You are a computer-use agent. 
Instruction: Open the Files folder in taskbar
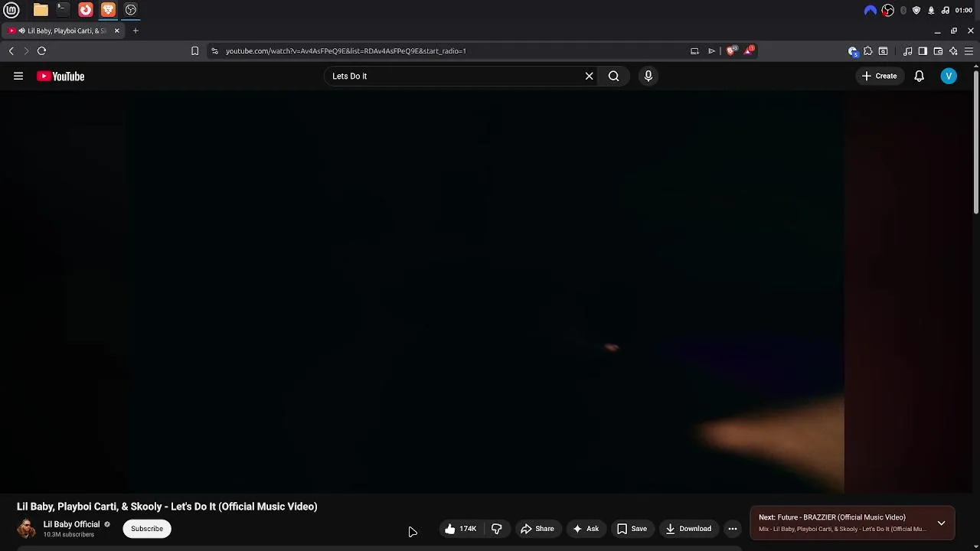pos(41,10)
